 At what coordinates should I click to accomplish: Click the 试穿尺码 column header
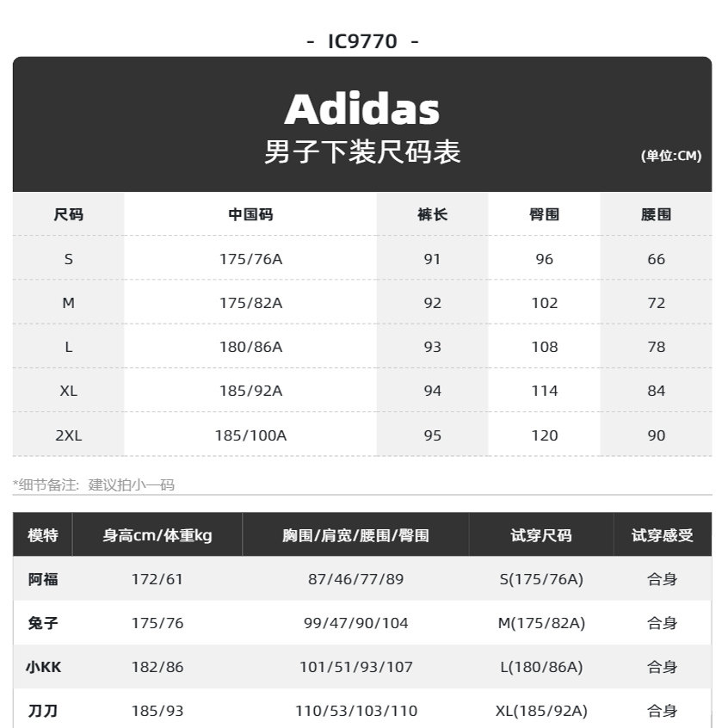click(x=540, y=535)
